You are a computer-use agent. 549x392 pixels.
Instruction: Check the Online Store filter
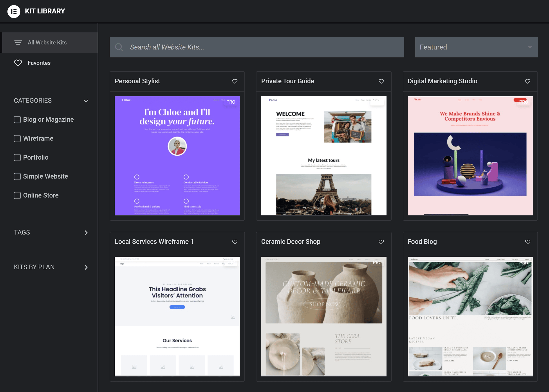17,195
